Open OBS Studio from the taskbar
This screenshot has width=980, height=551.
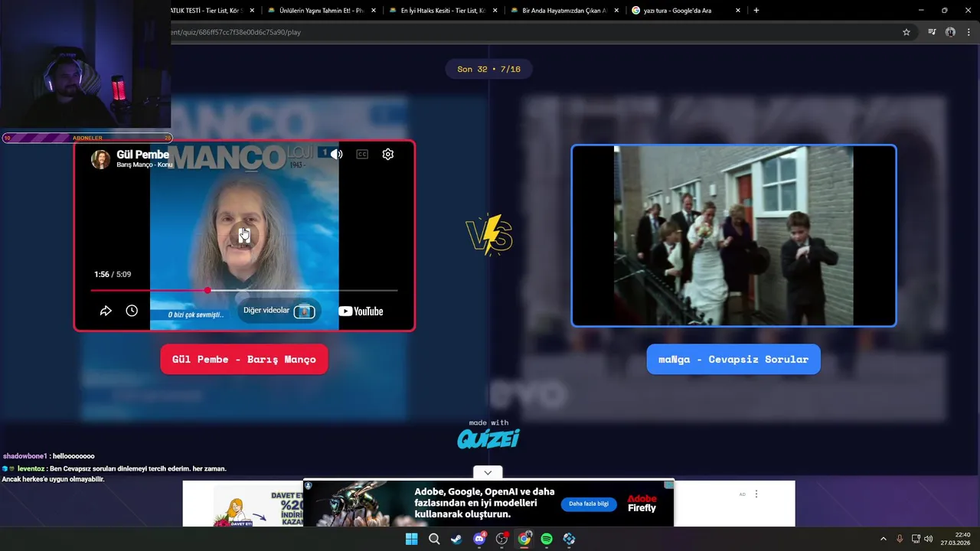click(x=501, y=539)
